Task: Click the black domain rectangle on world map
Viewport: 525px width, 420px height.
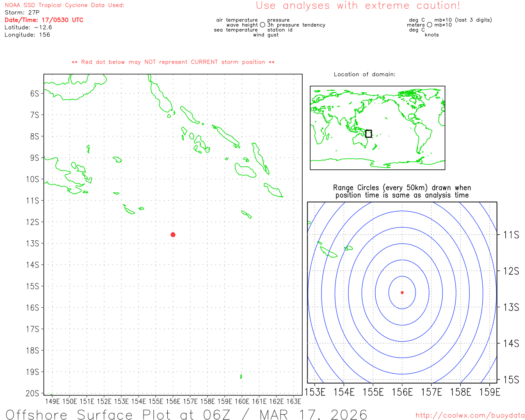Action: point(368,134)
